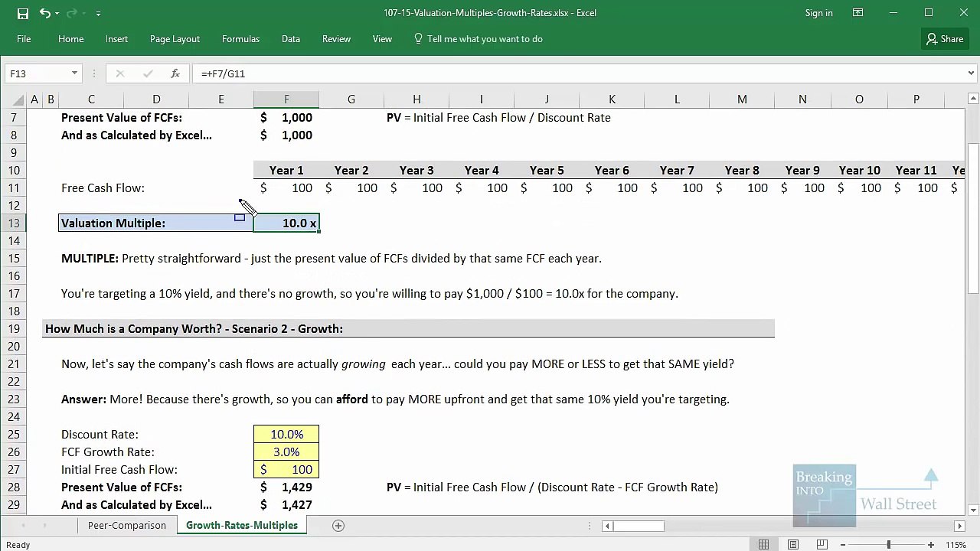The image size is (980, 551).
Task: Open Ribbon Display Options
Action: (858, 13)
